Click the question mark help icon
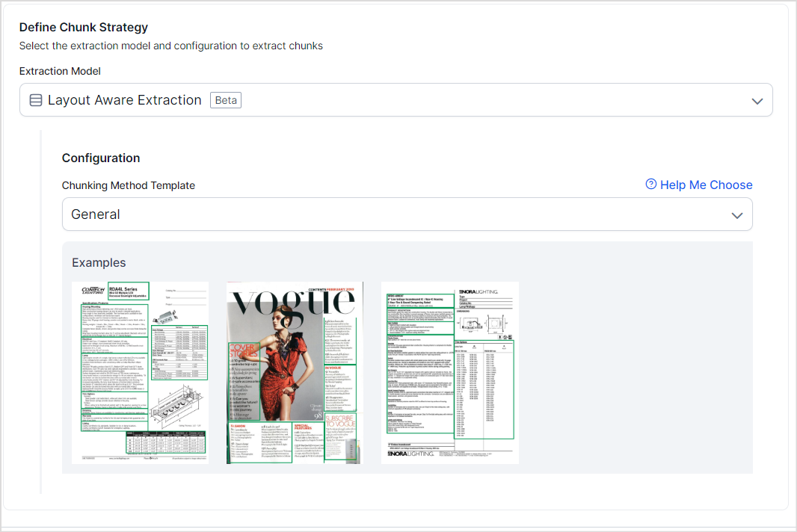Screen dimensions: 797x532 [x=651, y=185]
